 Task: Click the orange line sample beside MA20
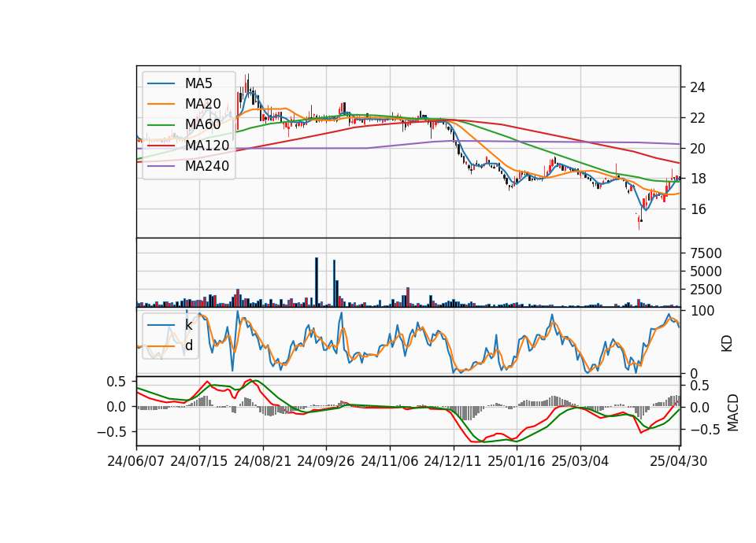tap(161, 104)
